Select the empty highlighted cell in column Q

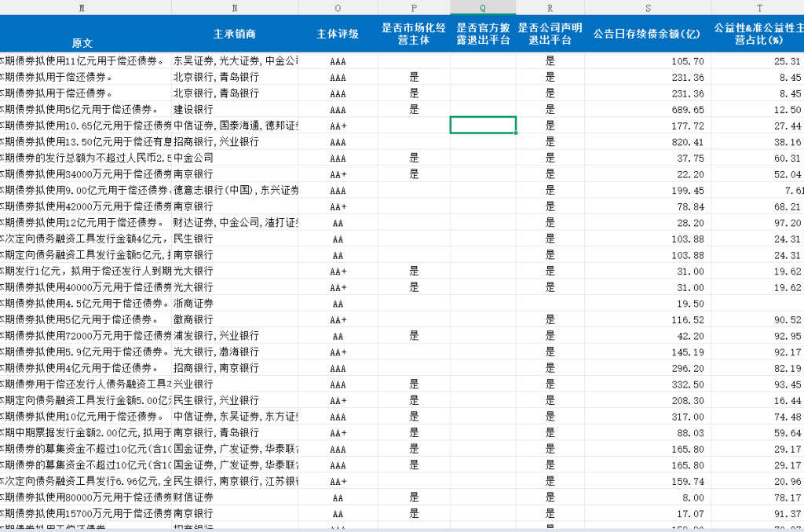click(482, 125)
